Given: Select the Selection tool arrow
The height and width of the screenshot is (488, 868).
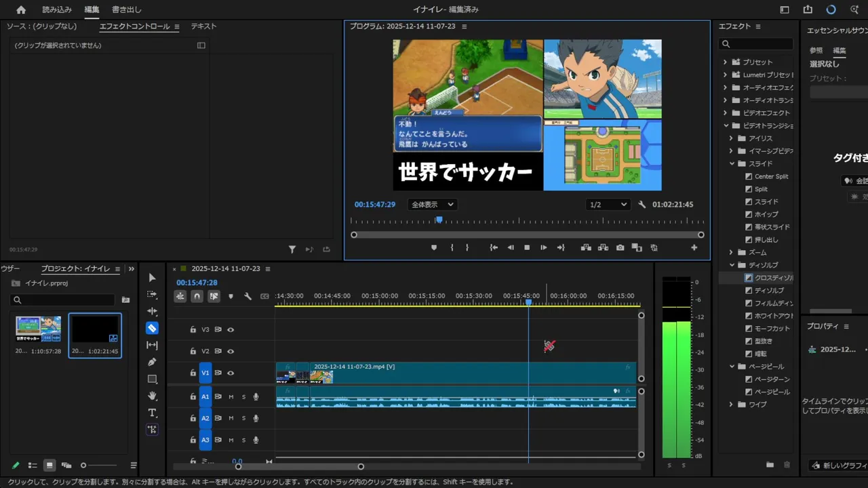Looking at the screenshot, I should coord(152,278).
